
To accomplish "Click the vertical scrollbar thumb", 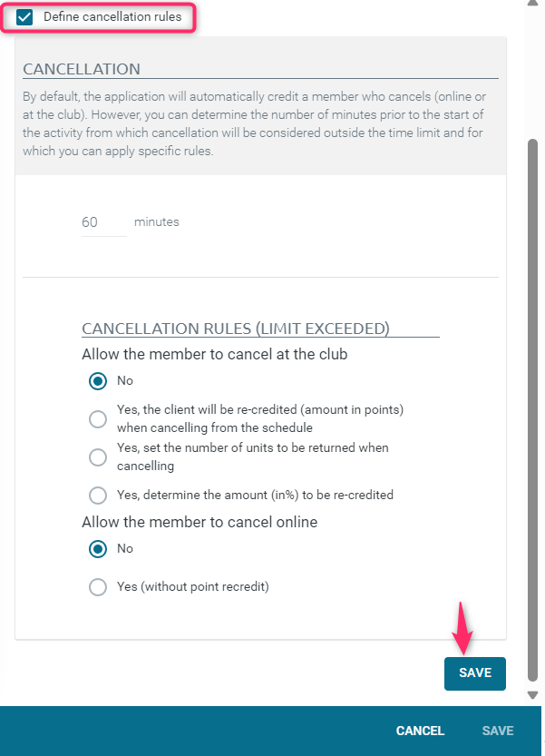I will [x=532, y=410].
